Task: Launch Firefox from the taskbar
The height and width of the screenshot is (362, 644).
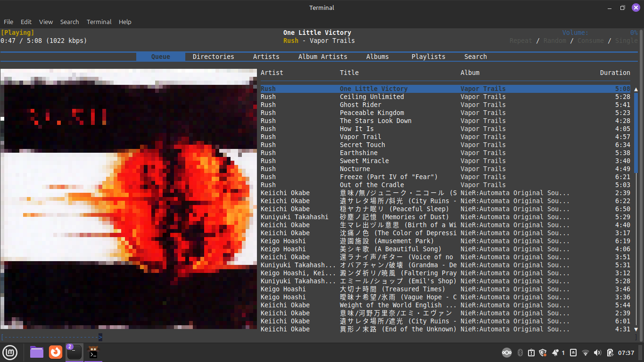Action: click(x=56, y=352)
